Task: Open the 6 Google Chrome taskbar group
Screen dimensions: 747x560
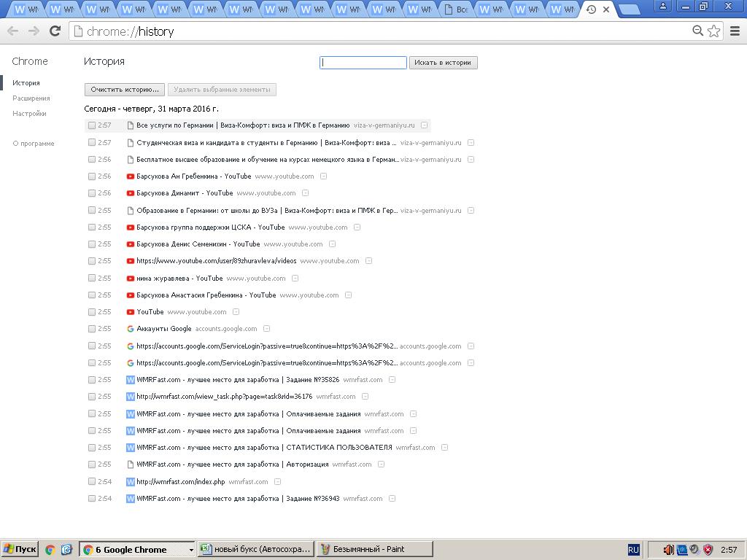Action: pos(136,550)
